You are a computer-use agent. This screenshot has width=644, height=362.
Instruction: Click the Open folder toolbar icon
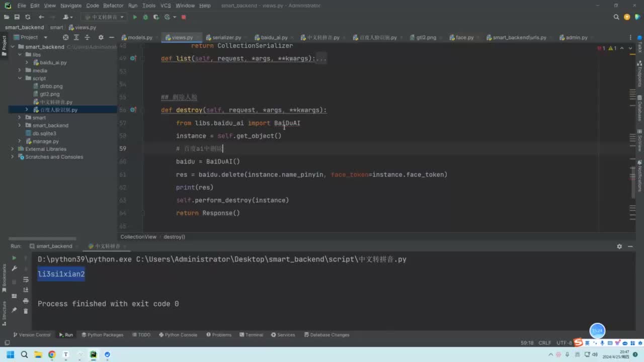click(x=7, y=17)
